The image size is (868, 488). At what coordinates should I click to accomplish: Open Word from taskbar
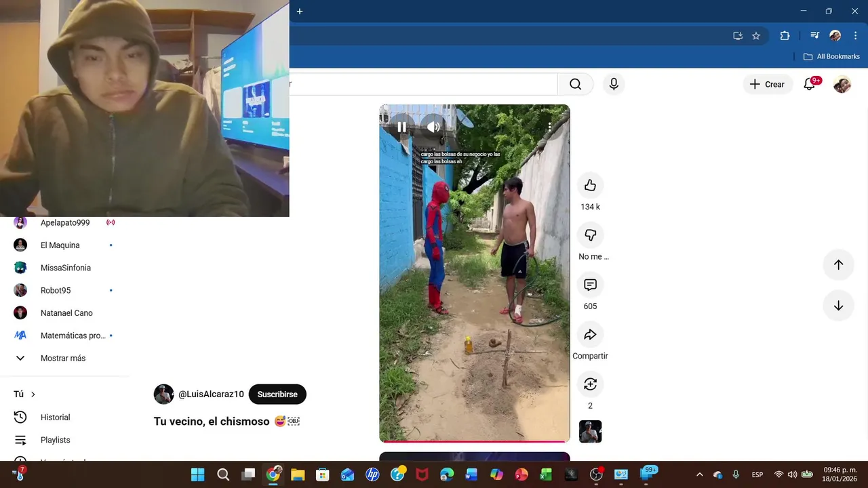(471, 474)
